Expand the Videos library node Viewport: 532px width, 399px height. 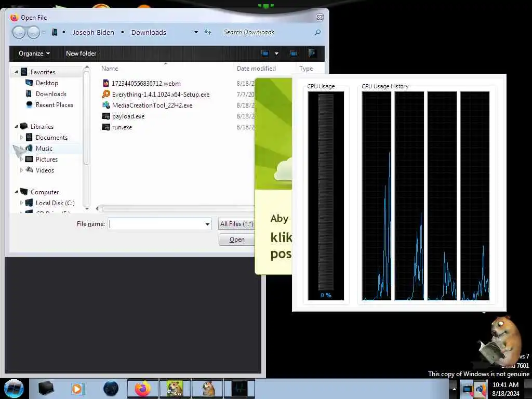coord(21,170)
